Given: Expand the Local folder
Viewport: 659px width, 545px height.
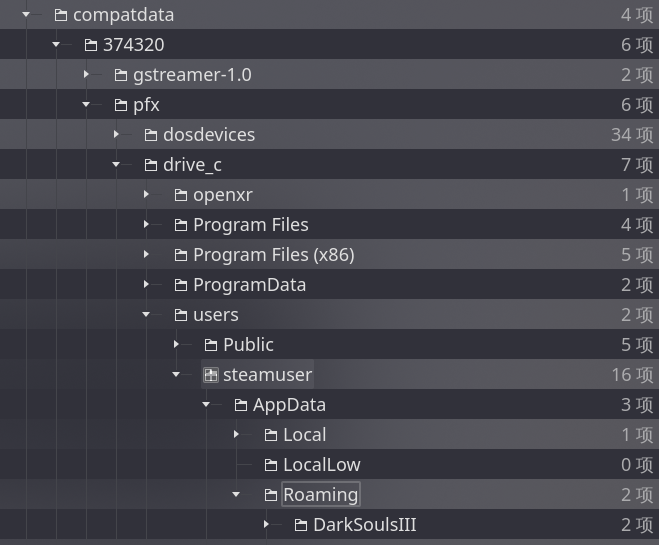Looking at the screenshot, I should tap(237, 435).
